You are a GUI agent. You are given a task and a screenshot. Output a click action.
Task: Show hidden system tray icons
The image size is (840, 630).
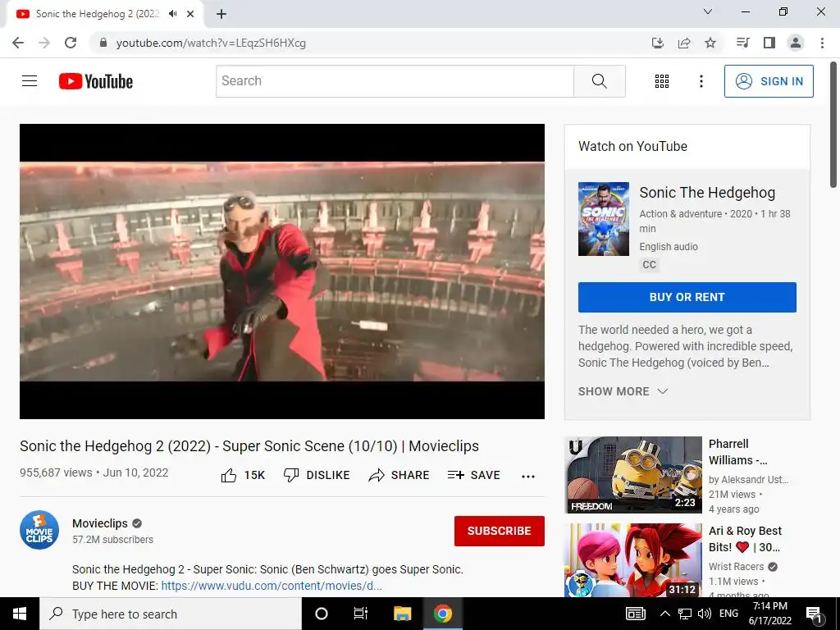point(664,614)
